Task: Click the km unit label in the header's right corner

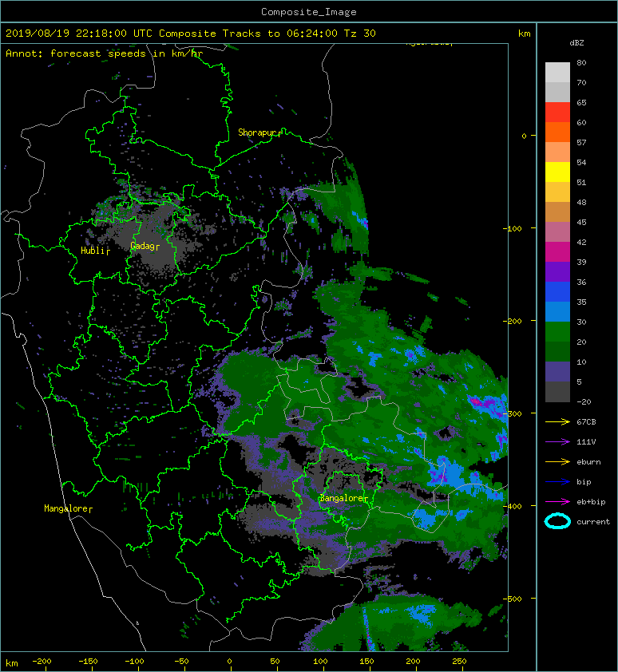Action: 525,34
